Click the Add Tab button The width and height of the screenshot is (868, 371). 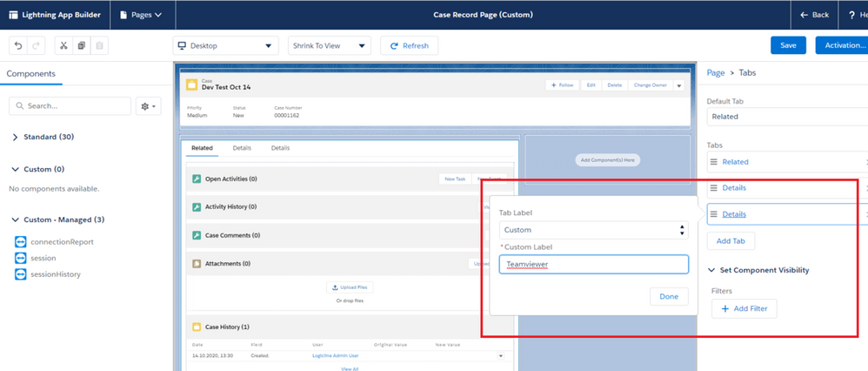click(731, 241)
